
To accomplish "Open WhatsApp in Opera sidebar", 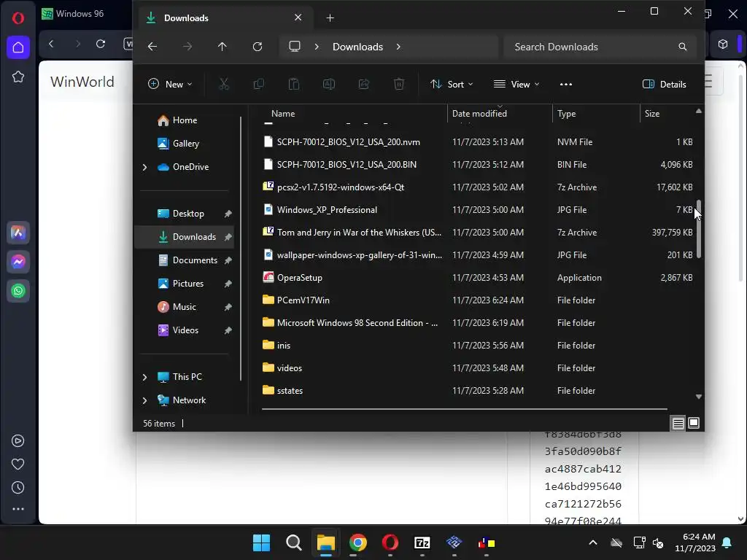I will [x=18, y=291].
